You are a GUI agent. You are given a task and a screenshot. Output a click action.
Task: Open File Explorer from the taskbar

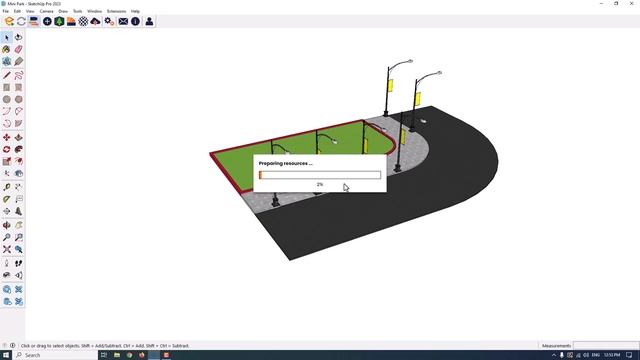pyautogui.click(x=117, y=355)
